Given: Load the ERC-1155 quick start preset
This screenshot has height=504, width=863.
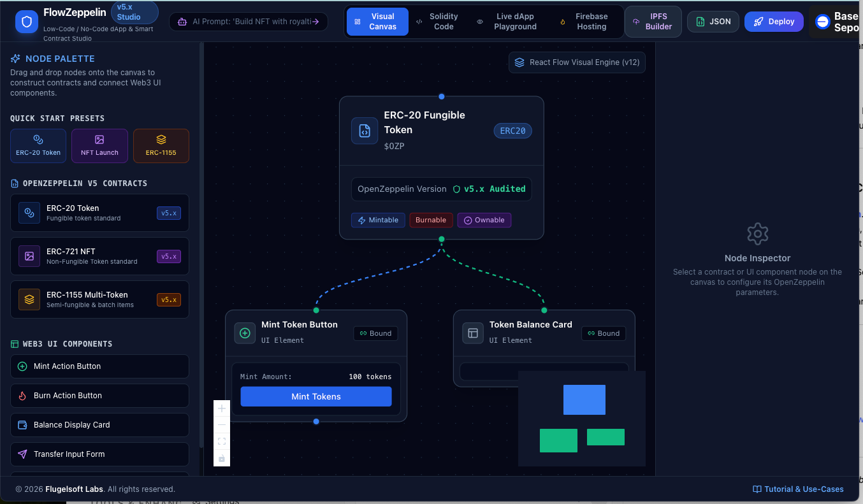Looking at the screenshot, I should pos(161,146).
